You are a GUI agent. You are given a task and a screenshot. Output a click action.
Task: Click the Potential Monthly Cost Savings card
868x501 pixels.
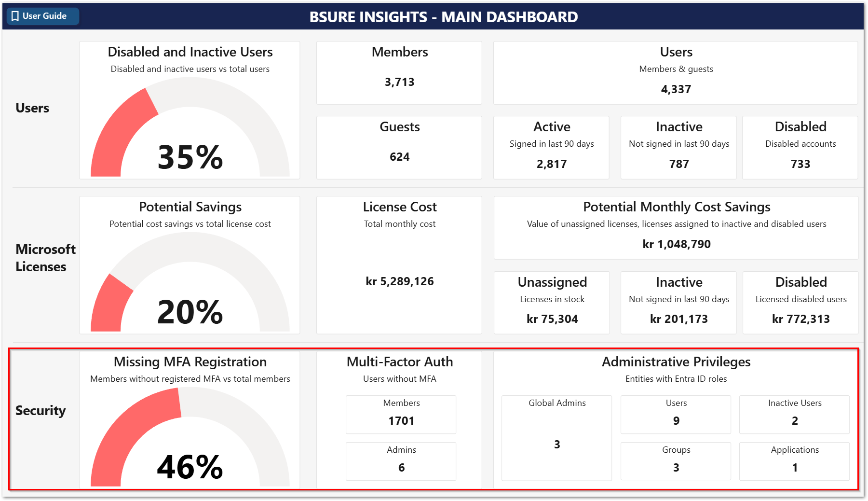point(676,227)
